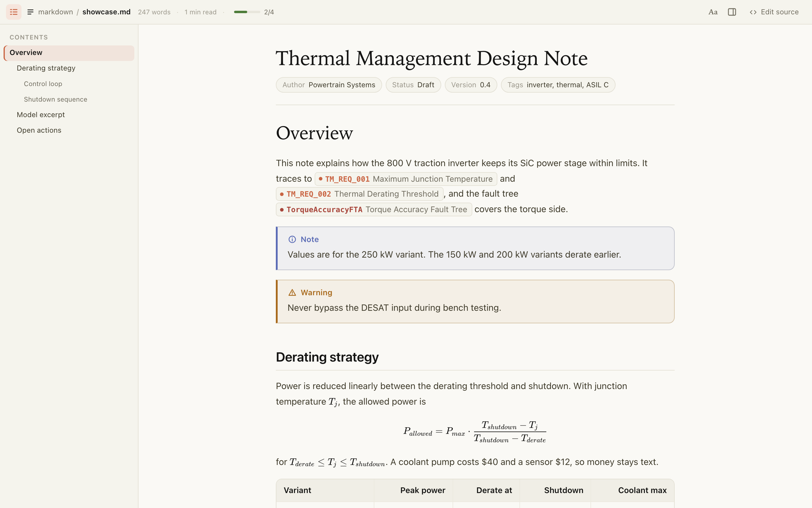Click the Version 0.4 pill

point(471,85)
